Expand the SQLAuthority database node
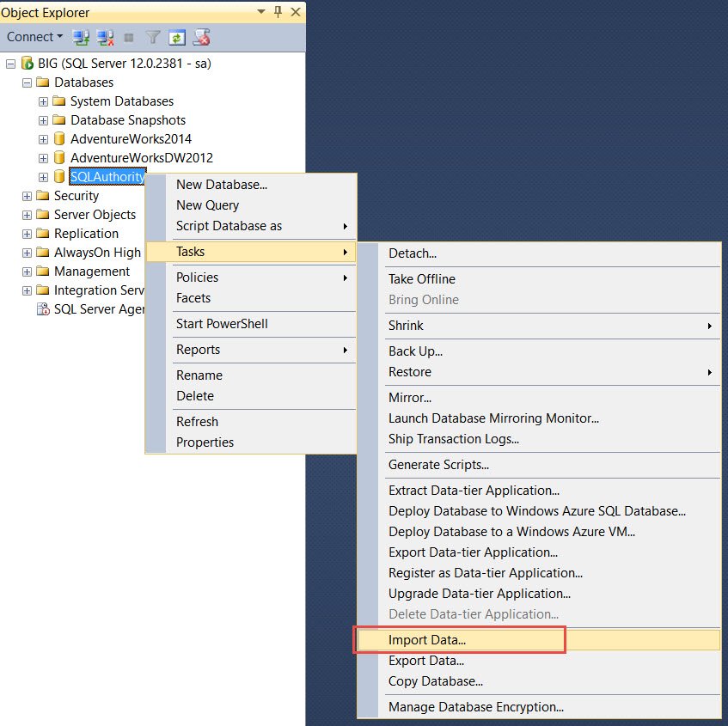 [x=43, y=177]
